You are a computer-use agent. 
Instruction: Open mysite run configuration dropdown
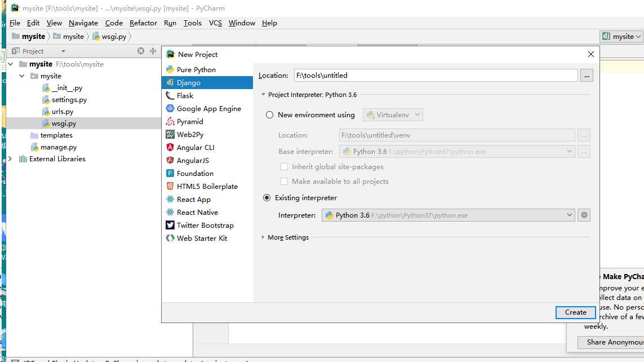coord(621,37)
